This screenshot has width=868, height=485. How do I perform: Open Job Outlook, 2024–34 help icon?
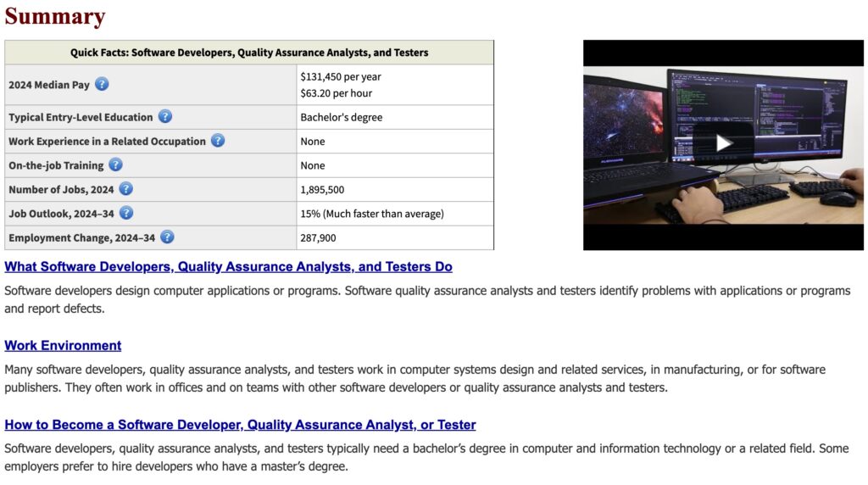point(126,214)
